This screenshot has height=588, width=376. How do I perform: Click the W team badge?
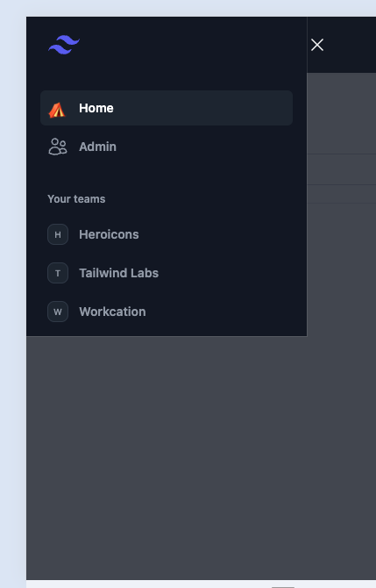[x=58, y=312]
